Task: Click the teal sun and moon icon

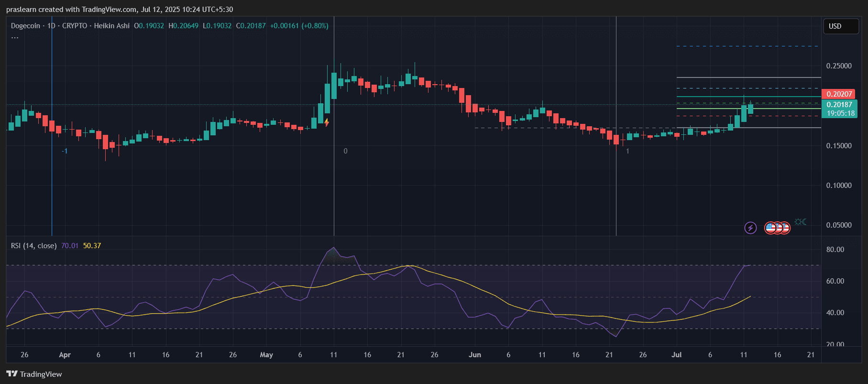Action: click(800, 222)
